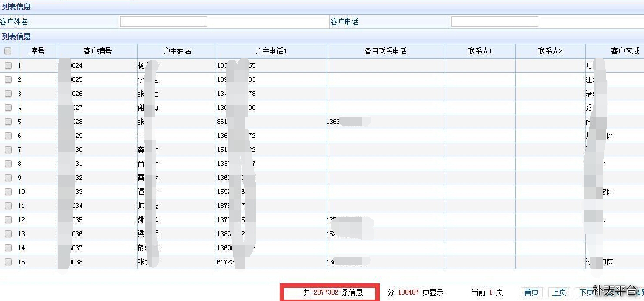Check the checkbox for row 1
Screen dimensions: 644x301
[8, 66]
